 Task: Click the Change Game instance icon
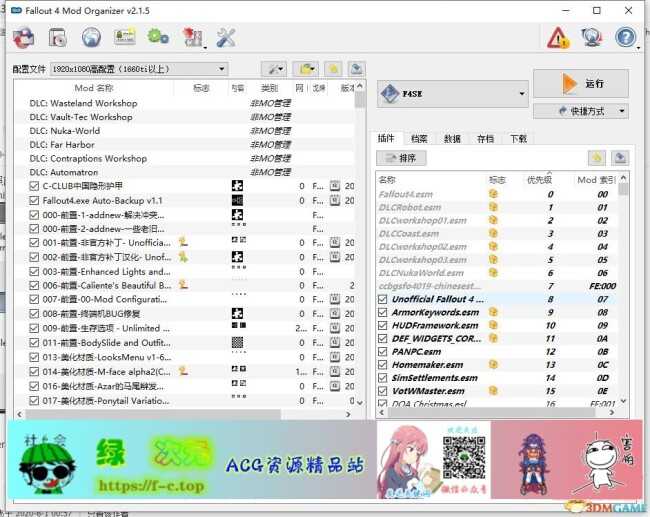coord(23,38)
